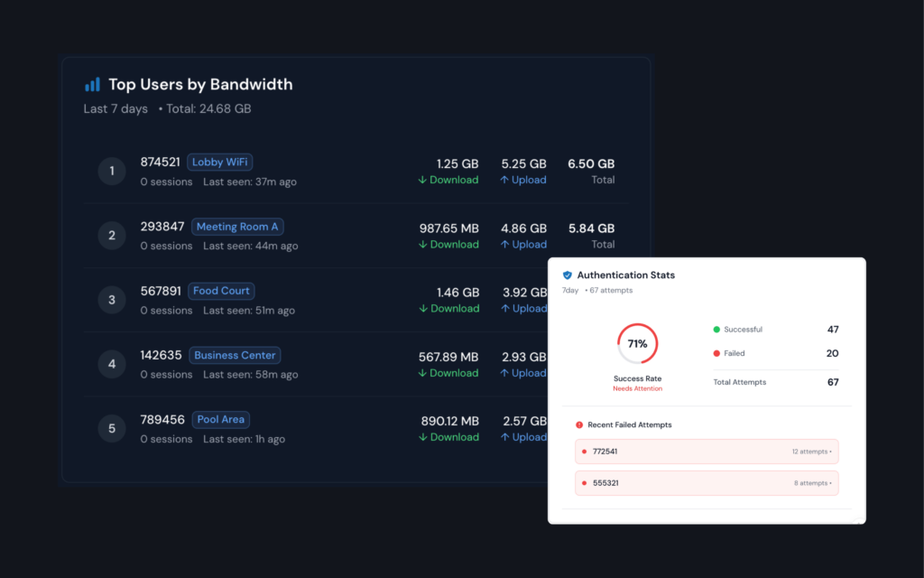Click the shield icon on Authentication Stats

(568, 275)
